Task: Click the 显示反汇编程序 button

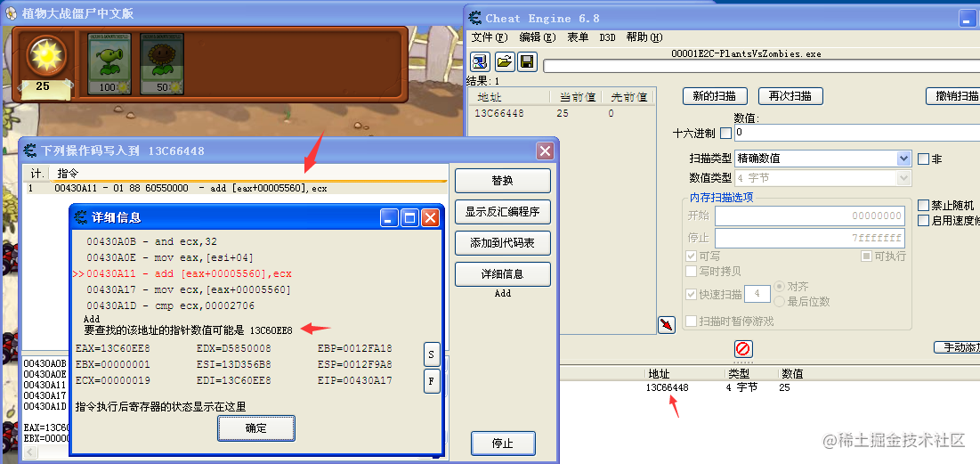Action: (x=503, y=212)
